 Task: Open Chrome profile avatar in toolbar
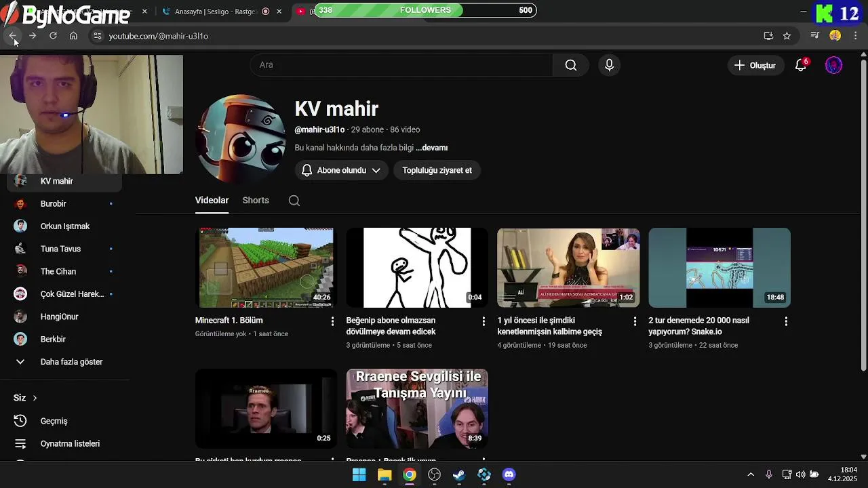[835, 36]
